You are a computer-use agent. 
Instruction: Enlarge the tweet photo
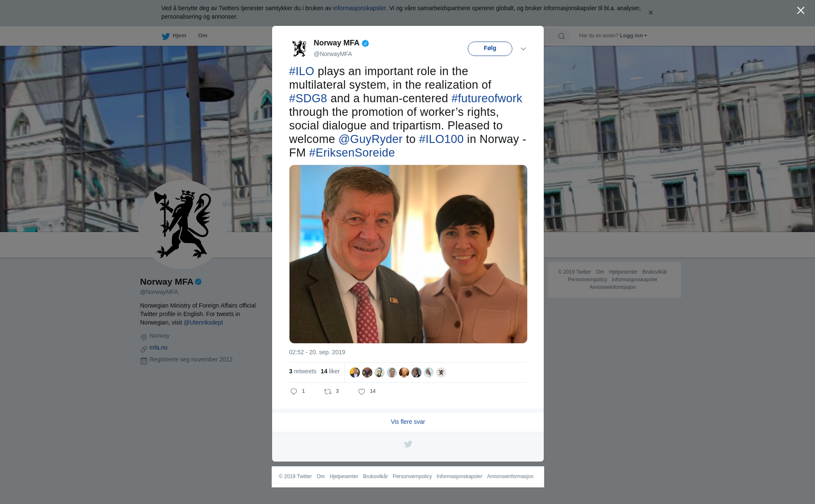(x=408, y=254)
